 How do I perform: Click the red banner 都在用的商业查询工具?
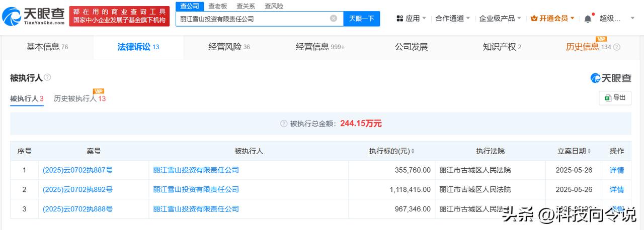[119, 16]
